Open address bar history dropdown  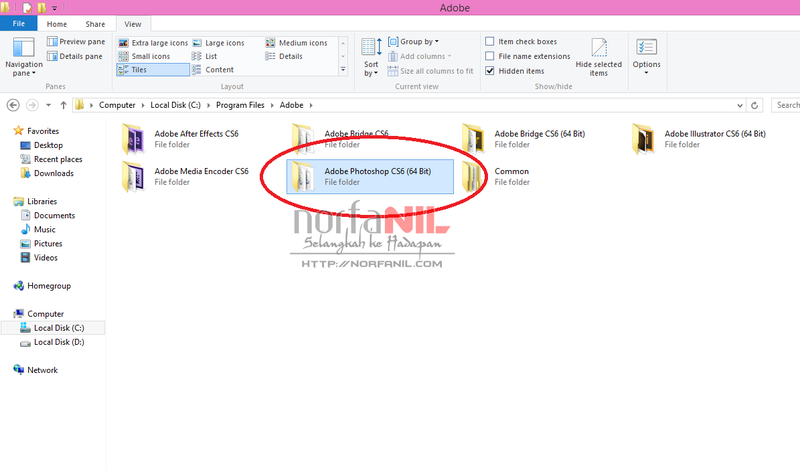tap(740, 106)
